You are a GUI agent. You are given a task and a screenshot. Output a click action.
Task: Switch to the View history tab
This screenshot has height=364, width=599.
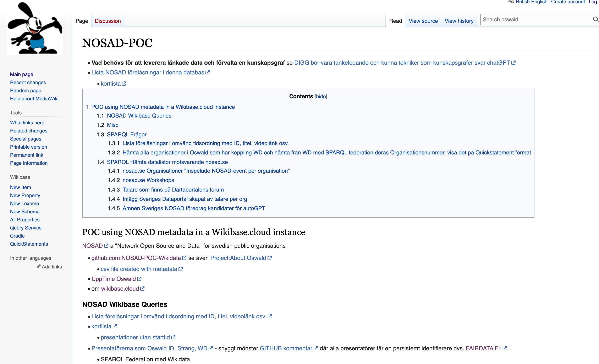[459, 21]
